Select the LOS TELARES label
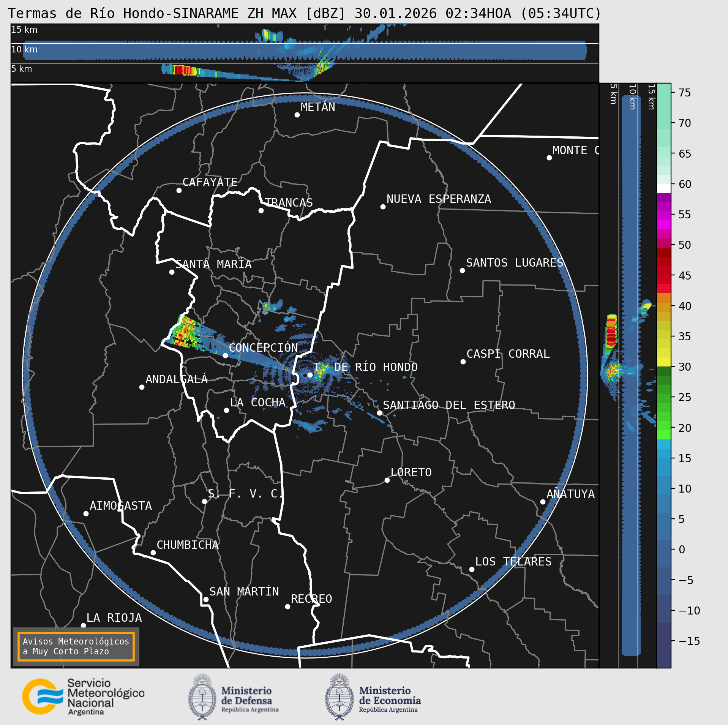Viewport: 728px width, 725px height. [x=513, y=562]
